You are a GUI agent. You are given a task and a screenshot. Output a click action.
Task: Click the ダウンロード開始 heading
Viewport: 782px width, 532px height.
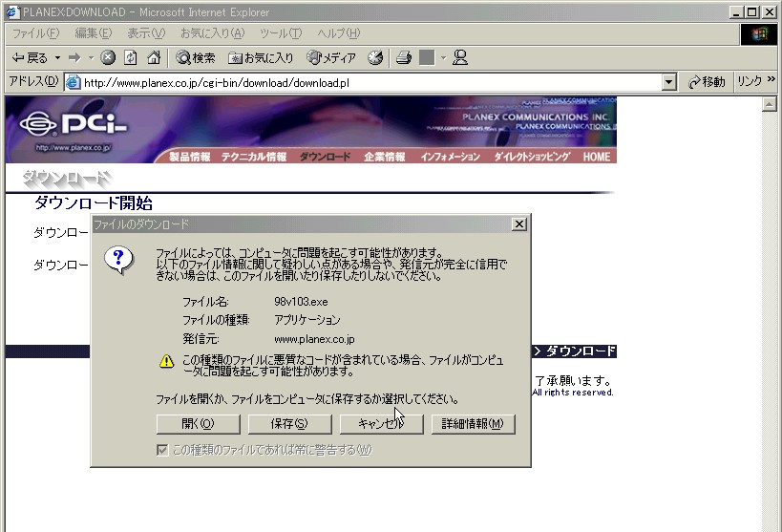point(94,203)
